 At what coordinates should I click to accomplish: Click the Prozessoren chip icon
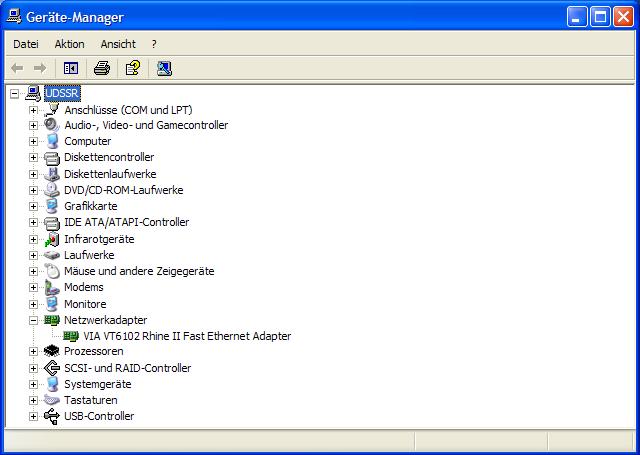(x=52, y=351)
